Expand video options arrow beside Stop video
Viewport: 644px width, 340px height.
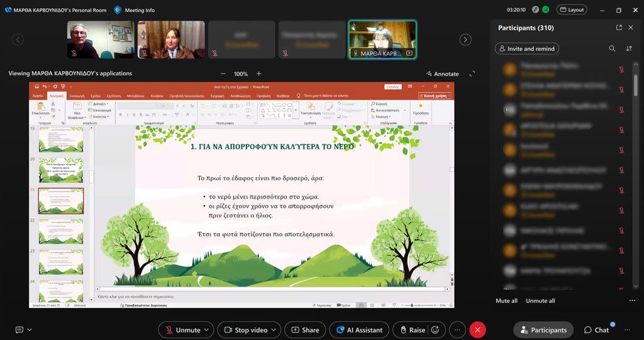pos(274,330)
